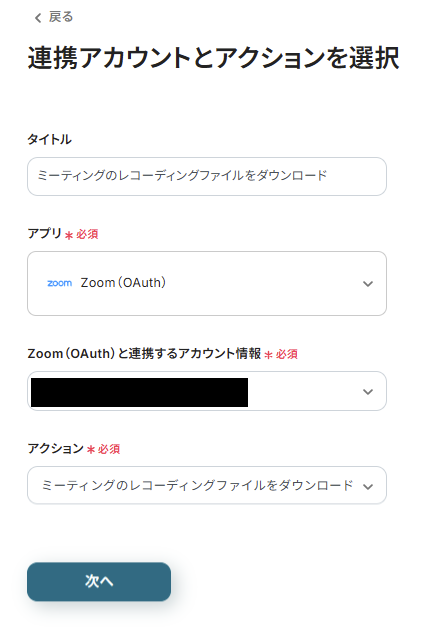Click the タイトル field label

[x=50, y=140]
